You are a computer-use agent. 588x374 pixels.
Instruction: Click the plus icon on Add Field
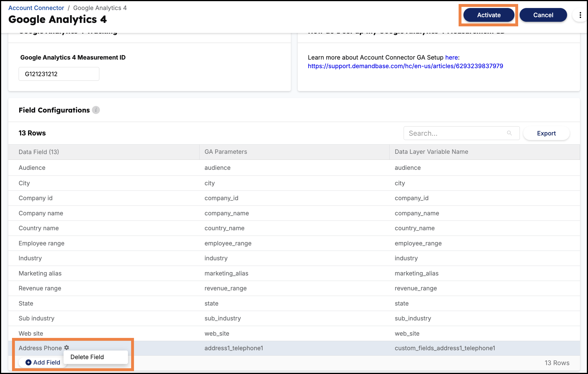(x=28, y=363)
